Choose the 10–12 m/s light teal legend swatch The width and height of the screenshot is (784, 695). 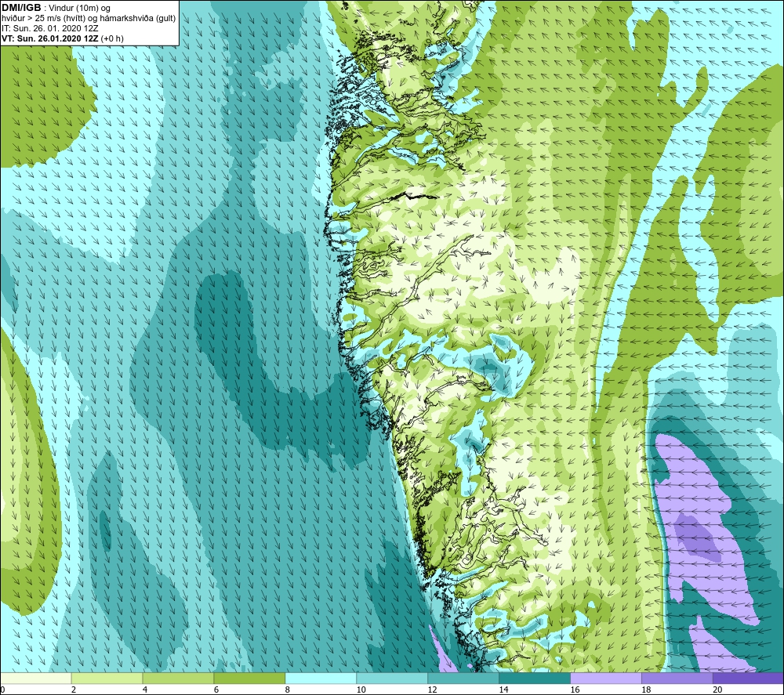(x=392, y=679)
